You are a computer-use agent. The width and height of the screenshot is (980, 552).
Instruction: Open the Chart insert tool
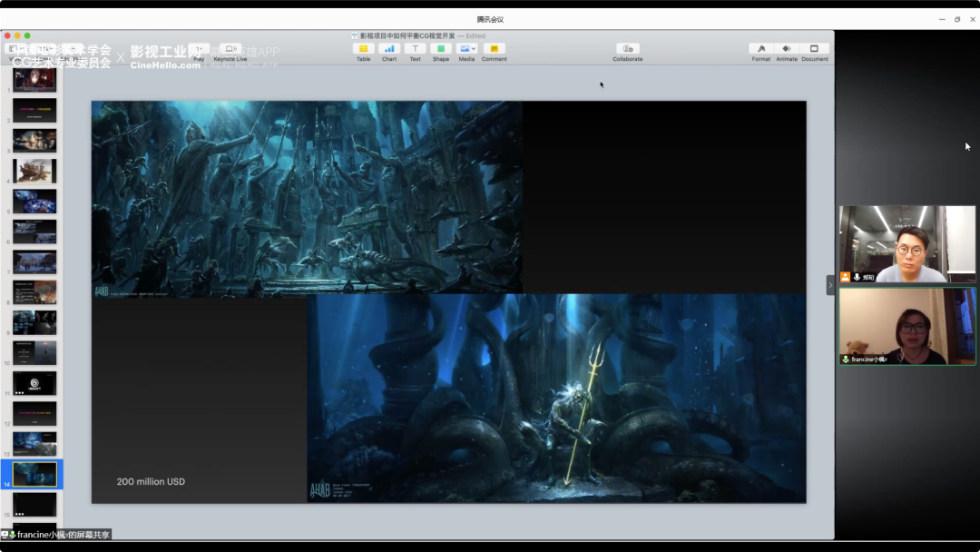click(x=389, y=49)
